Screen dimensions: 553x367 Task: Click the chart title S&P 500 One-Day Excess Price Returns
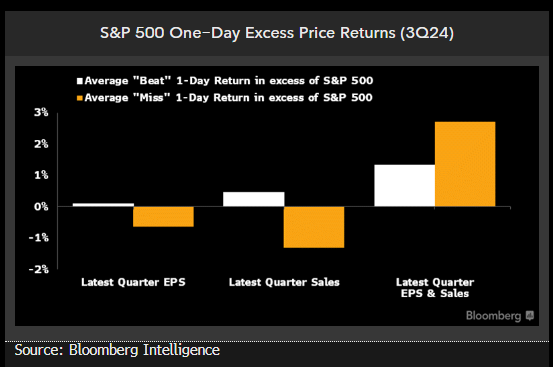[x=277, y=33]
